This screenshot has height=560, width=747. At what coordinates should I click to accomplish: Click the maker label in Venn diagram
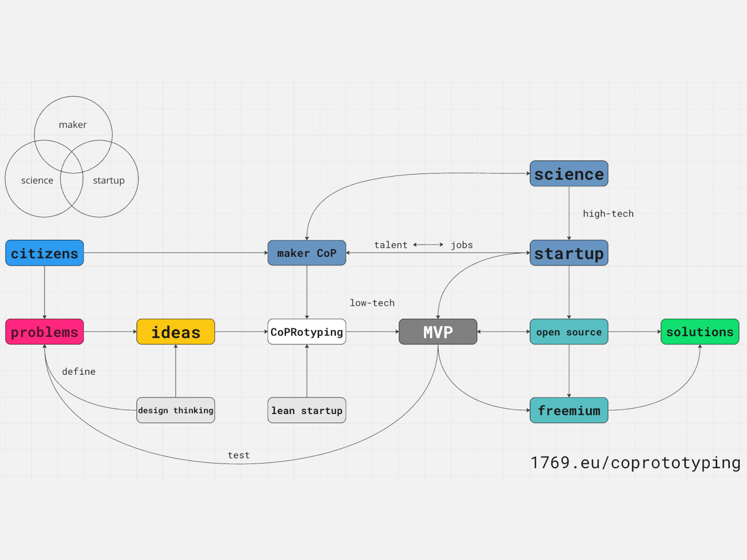73,125
